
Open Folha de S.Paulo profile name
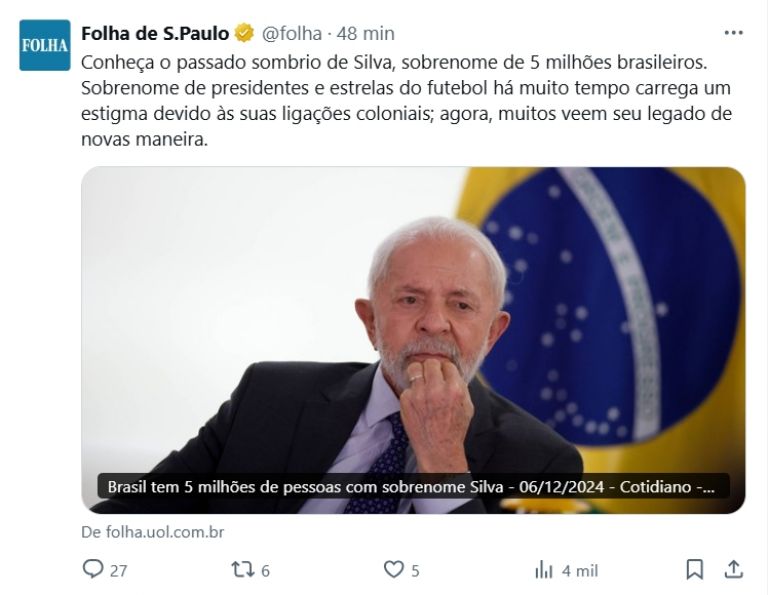click(155, 33)
